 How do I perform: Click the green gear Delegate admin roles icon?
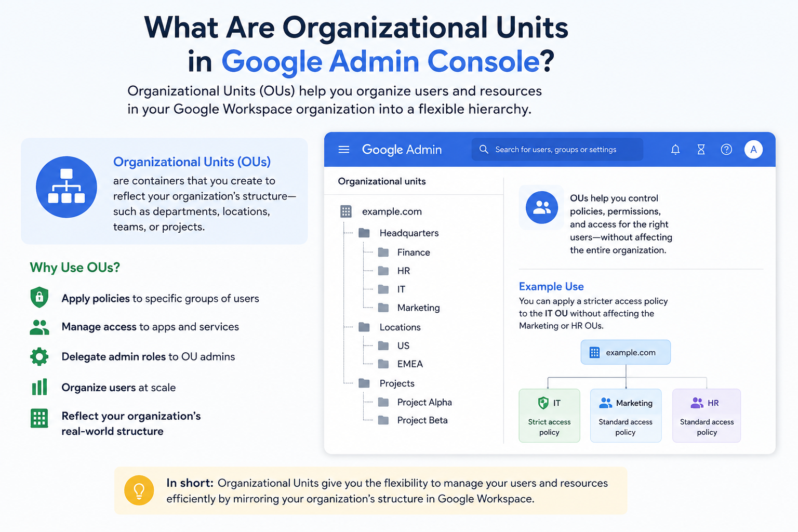click(x=39, y=356)
